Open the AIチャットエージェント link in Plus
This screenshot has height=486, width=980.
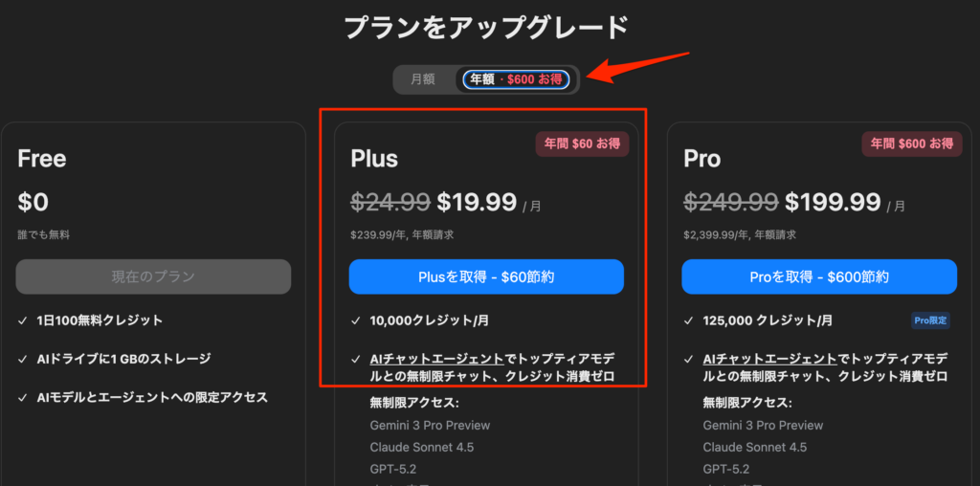click(436, 359)
